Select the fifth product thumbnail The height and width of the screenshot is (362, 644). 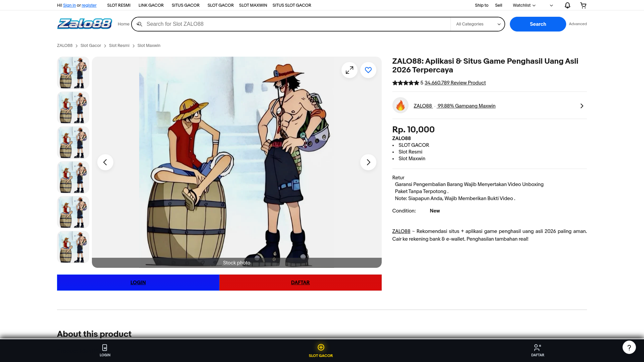point(73,212)
